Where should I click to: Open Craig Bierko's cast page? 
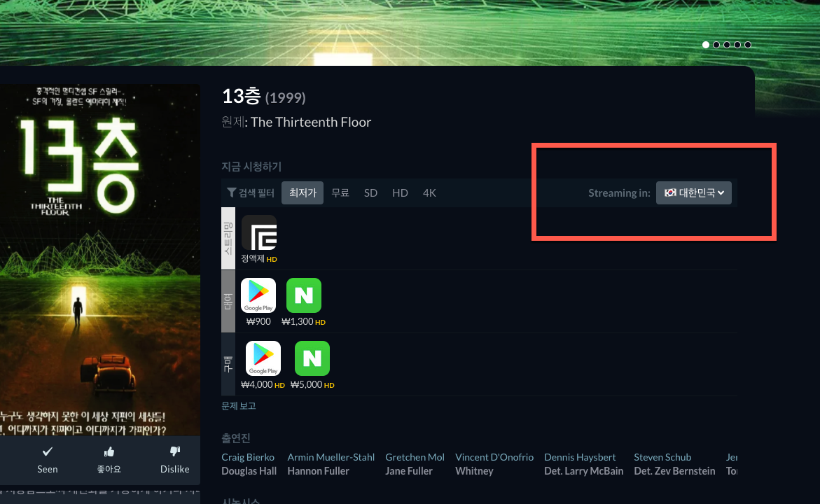pyautogui.click(x=248, y=457)
